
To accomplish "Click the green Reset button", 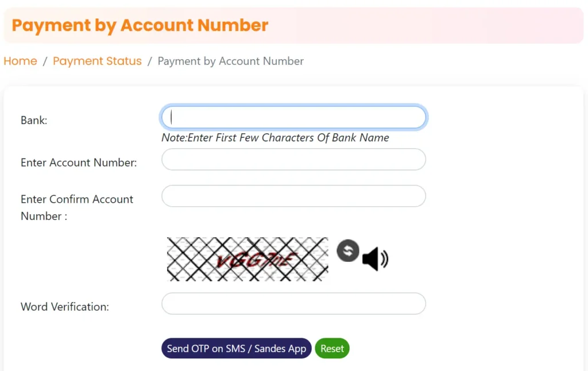I will tap(332, 348).
